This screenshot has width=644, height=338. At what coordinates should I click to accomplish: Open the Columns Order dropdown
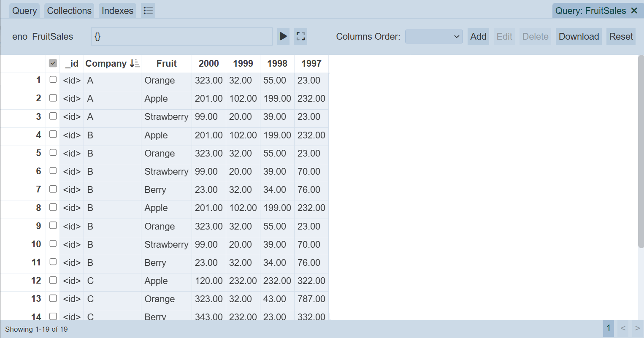[x=433, y=37]
